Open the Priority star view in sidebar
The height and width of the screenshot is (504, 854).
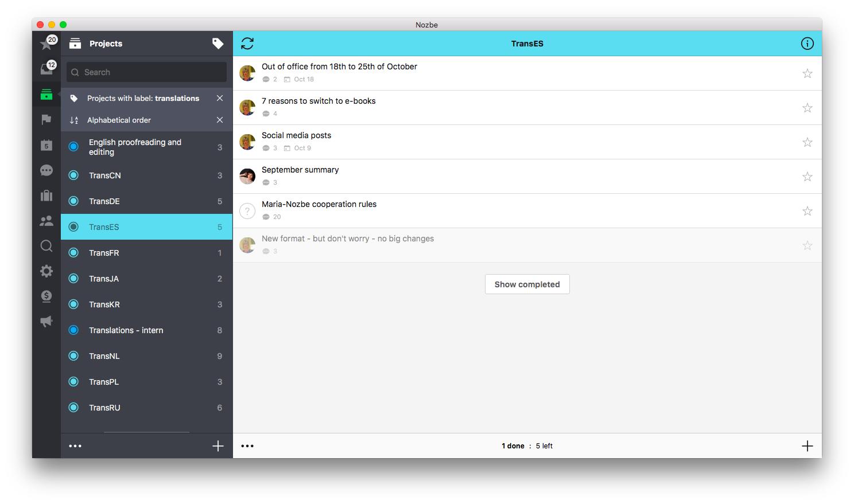point(46,44)
